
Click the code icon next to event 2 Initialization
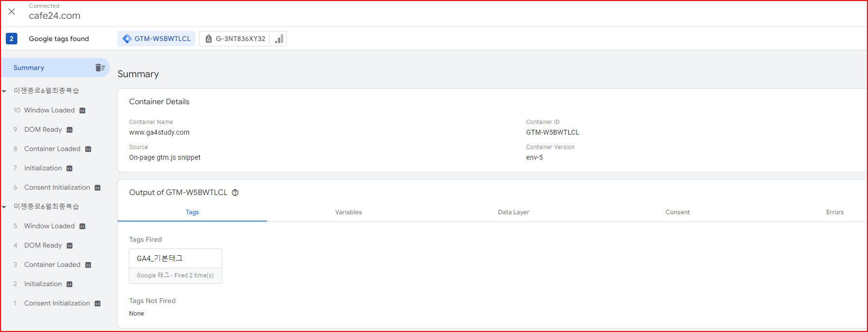(69, 284)
